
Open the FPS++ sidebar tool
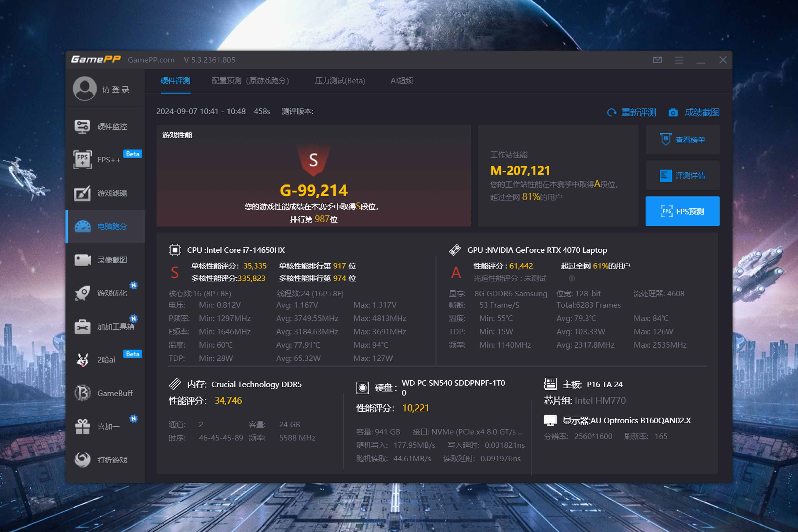(83, 160)
